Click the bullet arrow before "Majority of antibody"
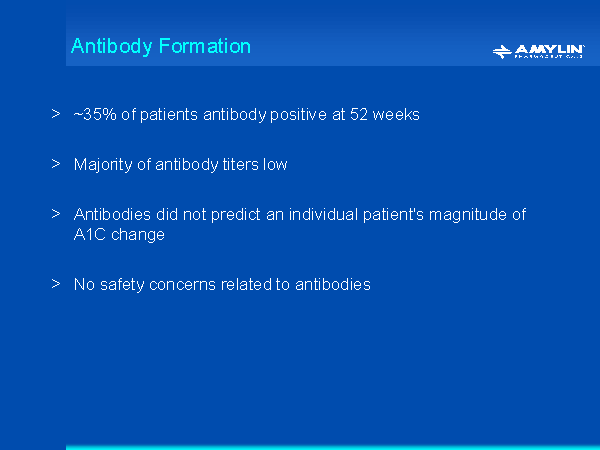Image resolution: width=600 pixels, height=450 pixels. click(56, 164)
